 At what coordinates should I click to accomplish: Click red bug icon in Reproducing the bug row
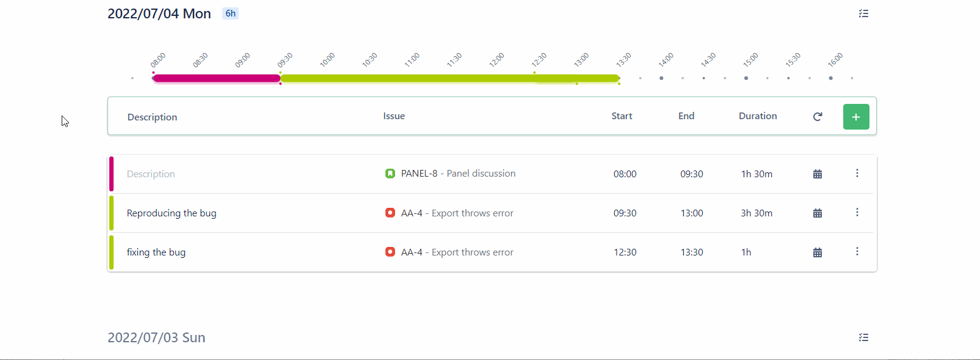coord(390,213)
